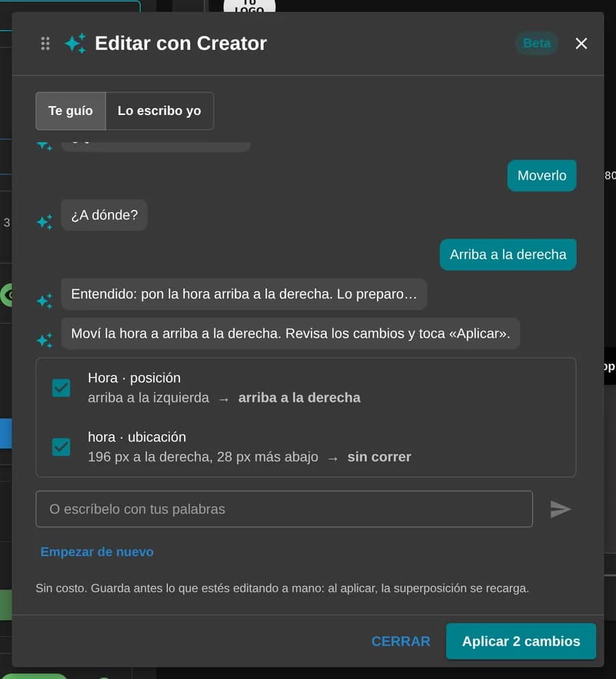
Task: Click the Entendido: pon la hora message
Action: [x=244, y=294]
